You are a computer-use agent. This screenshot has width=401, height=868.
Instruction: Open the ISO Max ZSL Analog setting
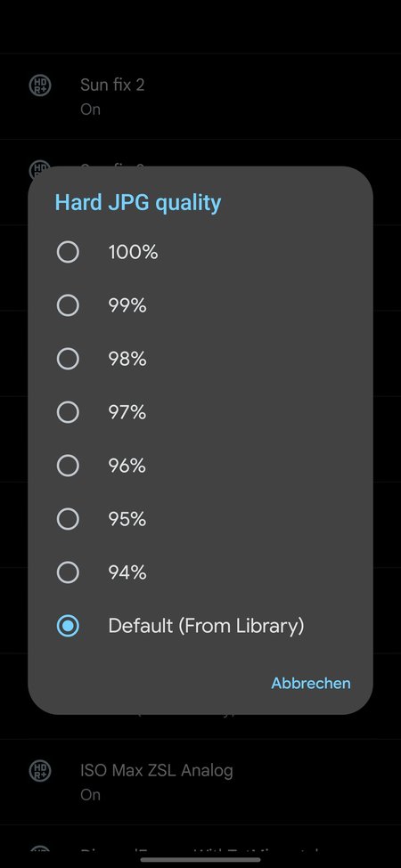coord(200,782)
